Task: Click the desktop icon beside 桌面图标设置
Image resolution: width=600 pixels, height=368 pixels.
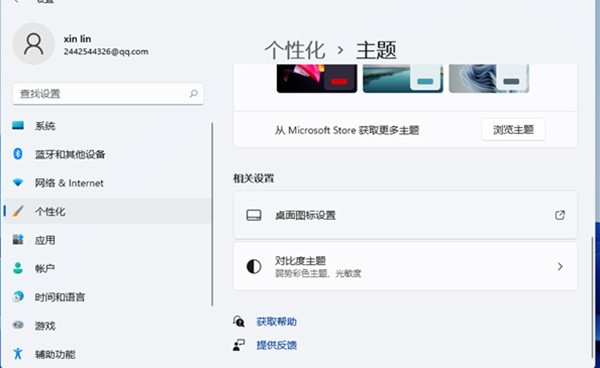Action: (254, 215)
